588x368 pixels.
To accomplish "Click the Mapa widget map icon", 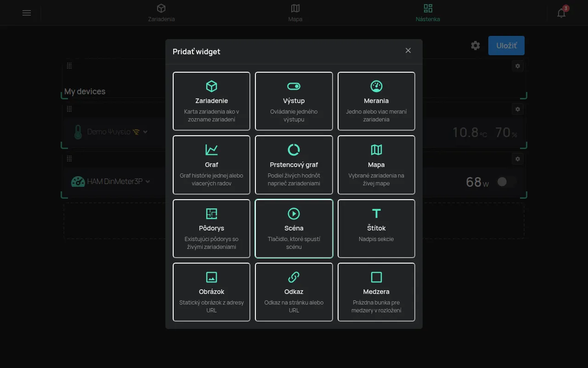I will pyautogui.click(x=376, y=149).
